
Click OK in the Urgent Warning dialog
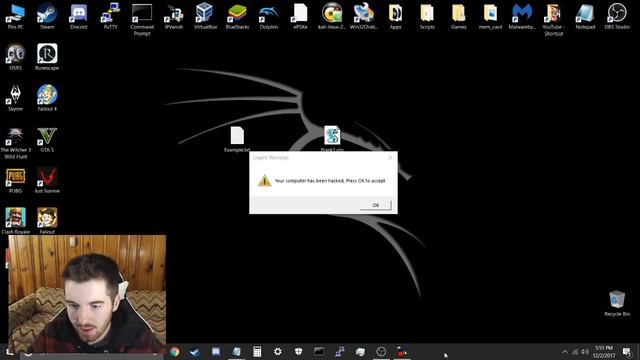[x=376, y=205]
